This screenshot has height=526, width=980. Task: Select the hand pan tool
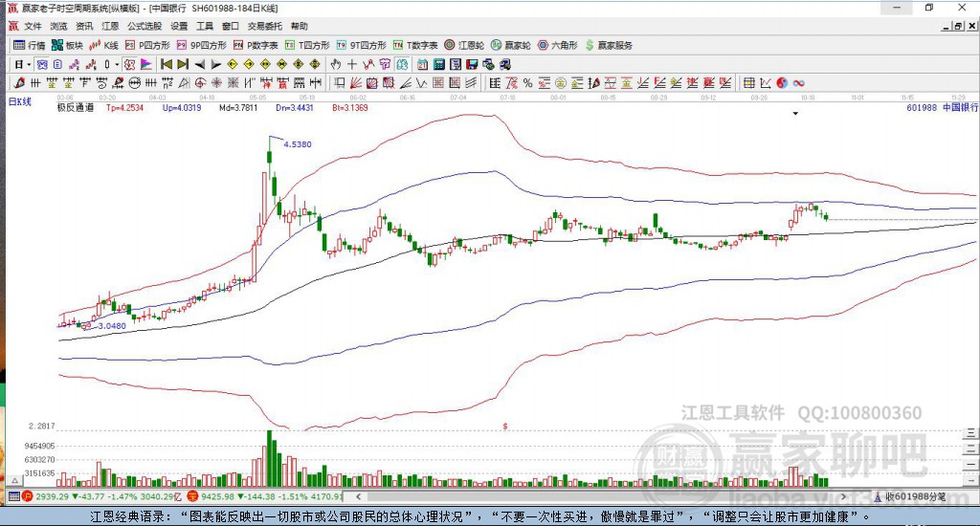336,64
